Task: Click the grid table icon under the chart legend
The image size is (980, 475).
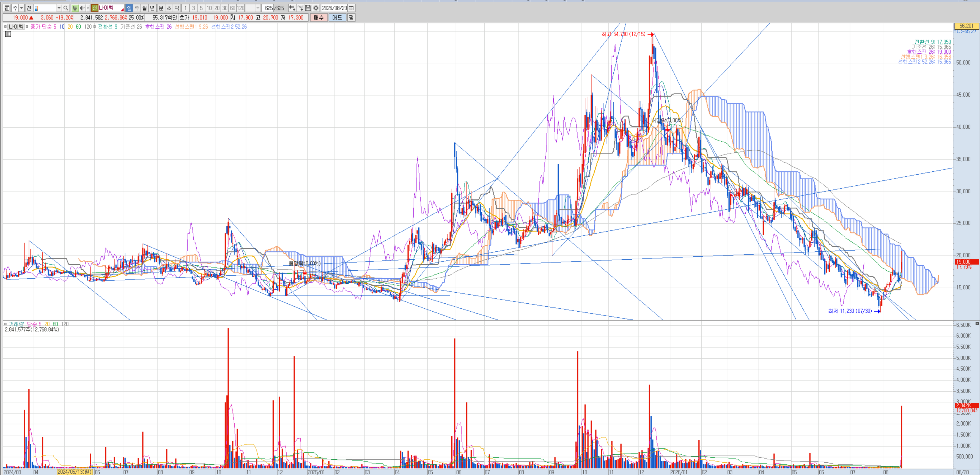Action: pyautogui.click(x=8, y=34)
